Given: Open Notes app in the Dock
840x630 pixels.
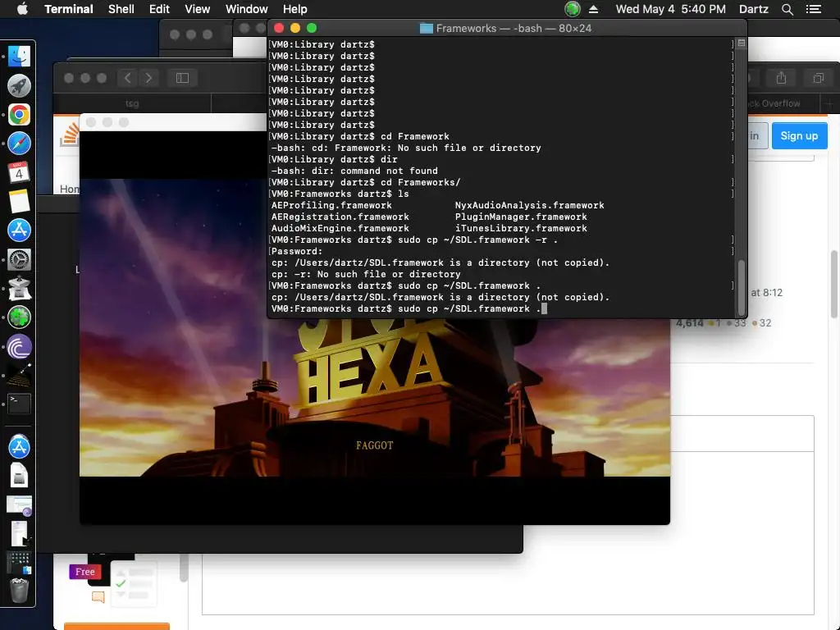Looking at the screenshot, I should click(x=19, y=201).
